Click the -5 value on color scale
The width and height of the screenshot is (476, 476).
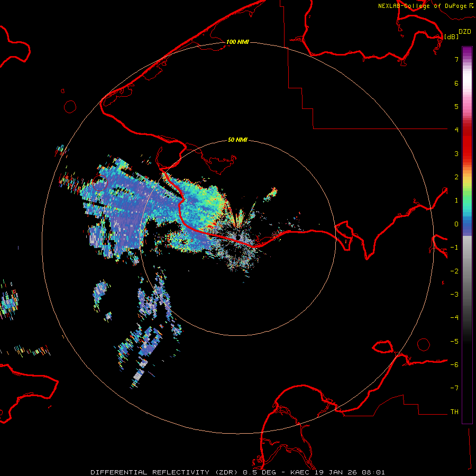[x=454, y=342]
